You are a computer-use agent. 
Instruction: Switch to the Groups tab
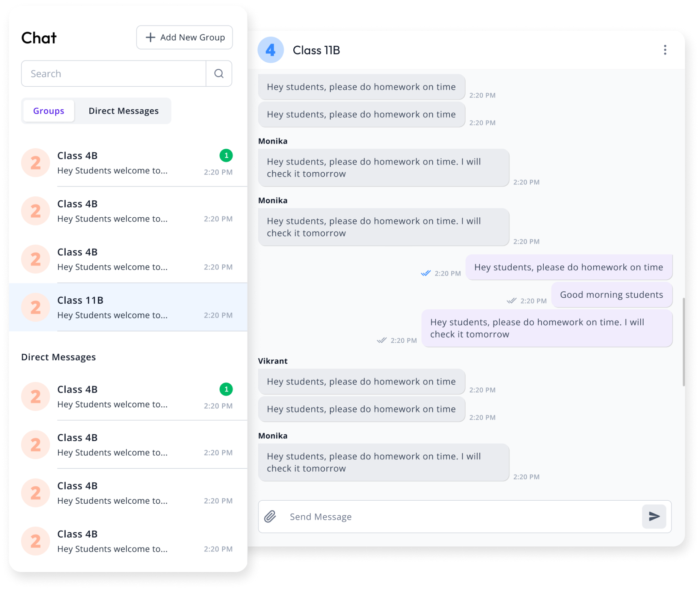pyautogui.click(x=48, y=111)
